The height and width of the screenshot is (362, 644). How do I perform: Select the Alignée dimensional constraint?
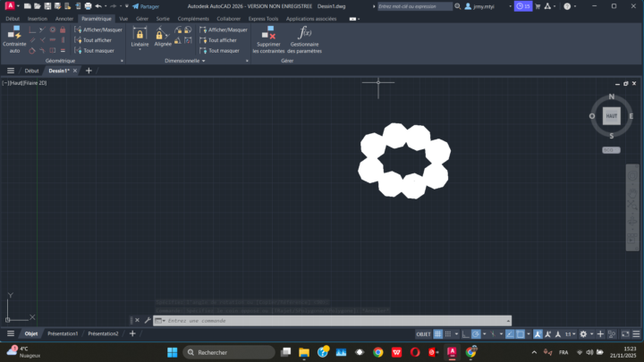pyautogui.click(x=163, y=38)
